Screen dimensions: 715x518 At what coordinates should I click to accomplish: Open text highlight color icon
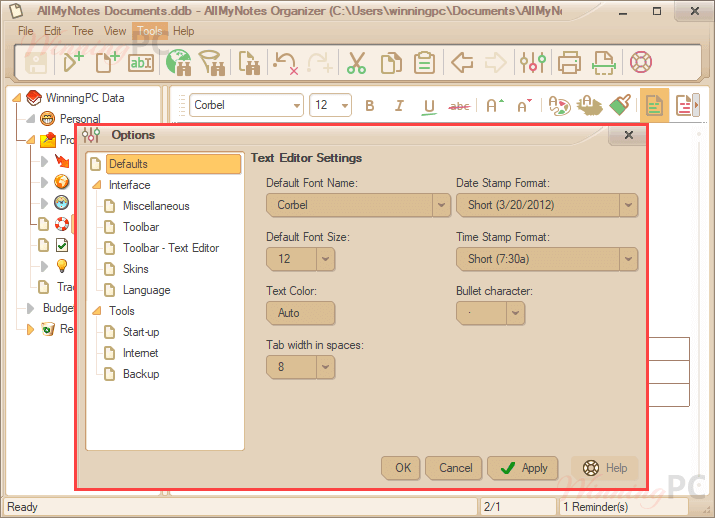click(589, 106)
